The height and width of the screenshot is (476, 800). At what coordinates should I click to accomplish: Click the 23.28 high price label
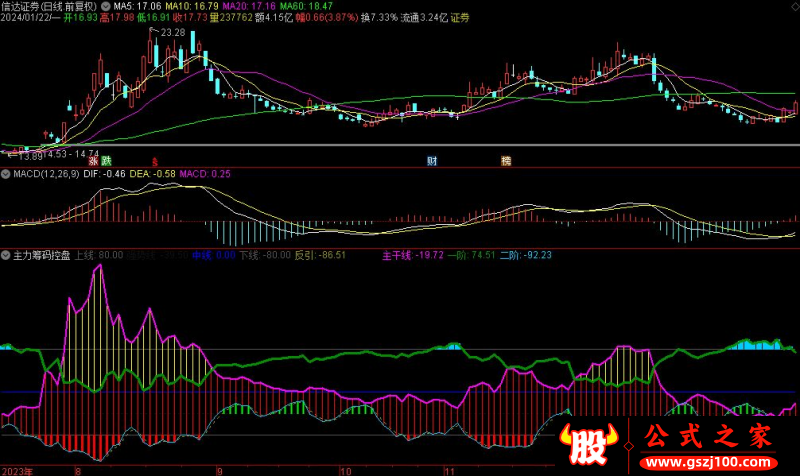pos(173,33)
